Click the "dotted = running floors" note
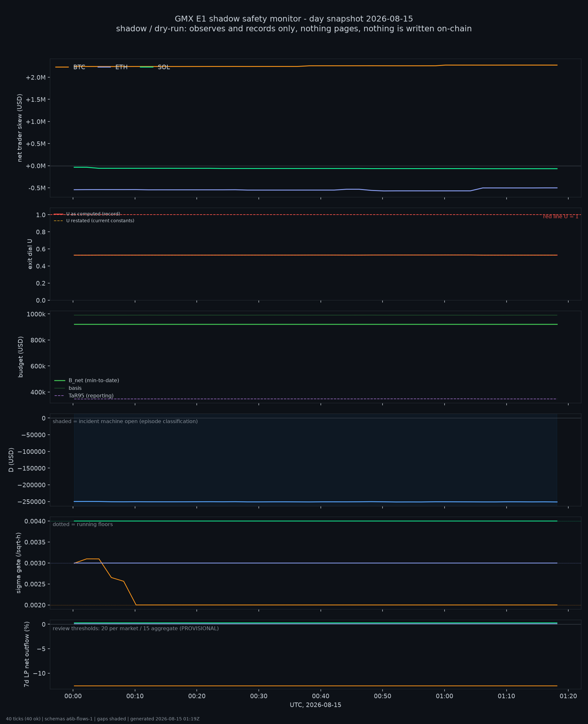588x724 pixels. [83, 525]
